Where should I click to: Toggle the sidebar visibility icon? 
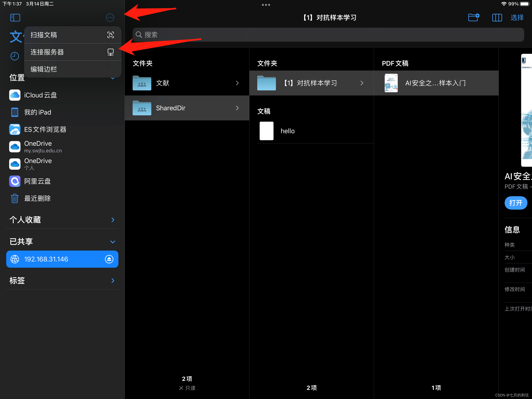point(15,18)
